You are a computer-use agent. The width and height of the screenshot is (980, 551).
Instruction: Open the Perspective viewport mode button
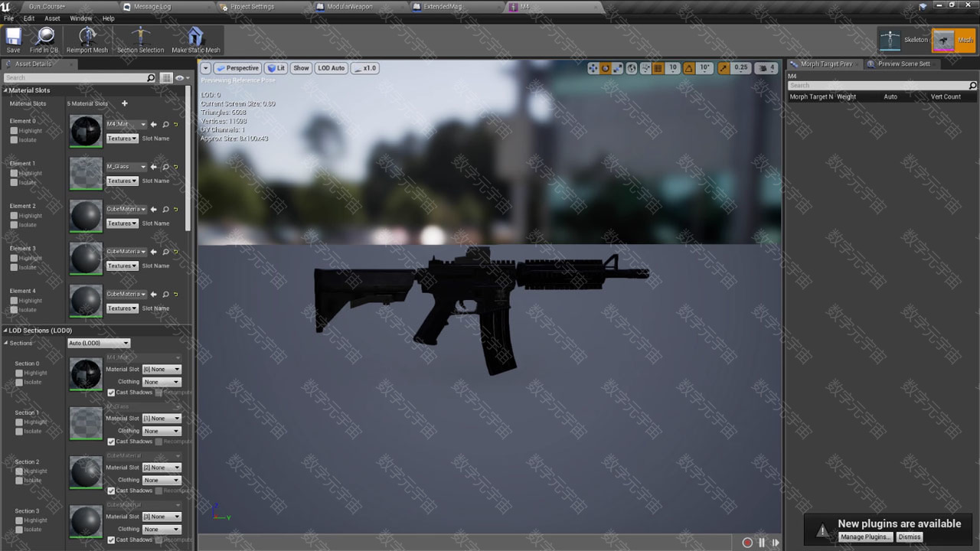(x=237, y=68)
